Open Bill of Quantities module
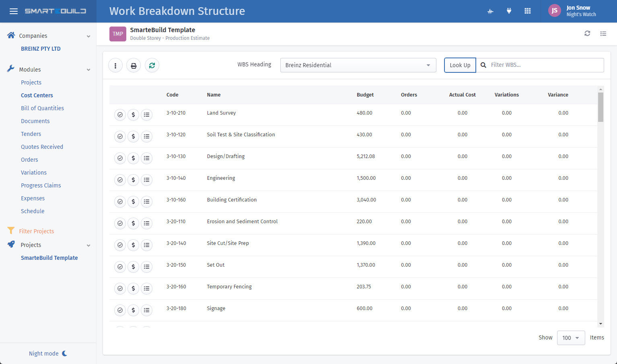Viewport: 617px width, 364px height. (42, 108)
